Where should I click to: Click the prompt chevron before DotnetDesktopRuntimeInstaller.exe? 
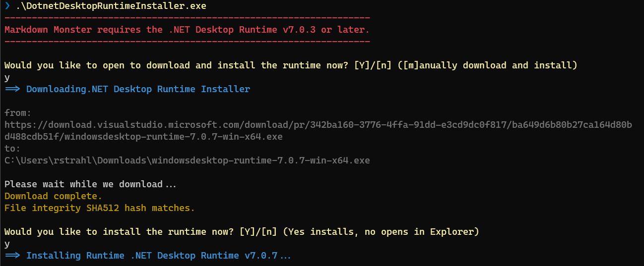coord(7,6)
